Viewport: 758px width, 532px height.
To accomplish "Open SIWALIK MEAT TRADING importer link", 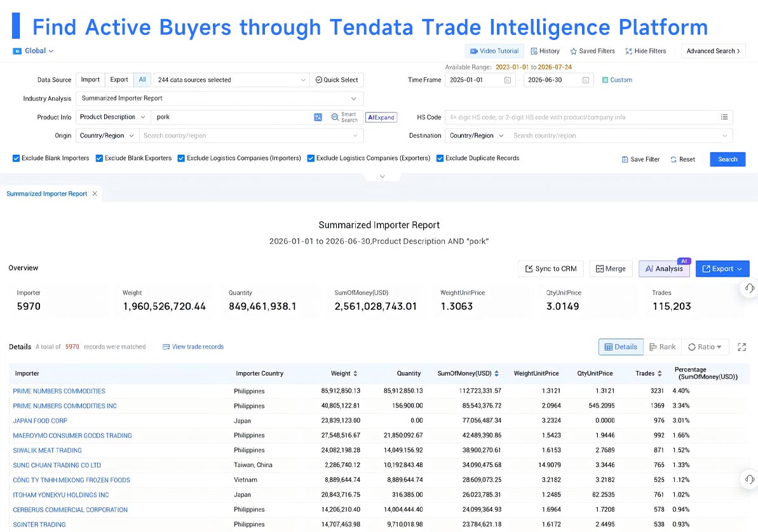I will tap(48, 450).
